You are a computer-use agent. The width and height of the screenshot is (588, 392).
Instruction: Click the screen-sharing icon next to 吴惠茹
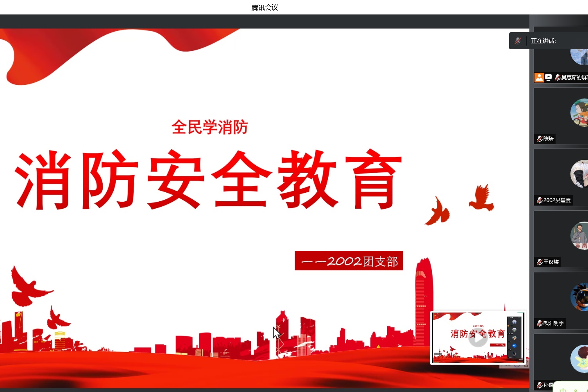tap(548, 77)
